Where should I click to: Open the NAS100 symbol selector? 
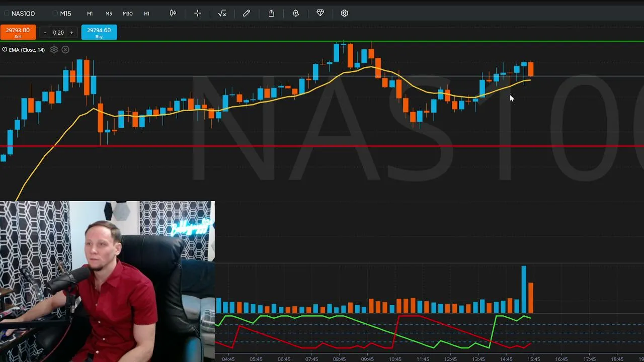[x=20, y=14]
